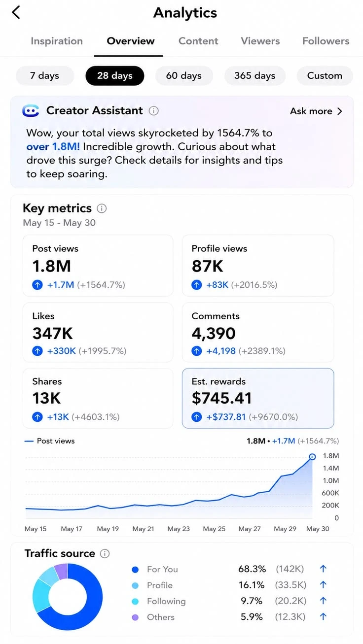
Task: Switch to the Followers tab
Action: point(326,41)
